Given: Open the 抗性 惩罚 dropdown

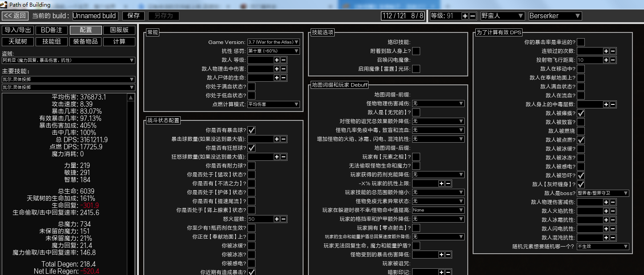Looking at the screenshot, I should tap(273, 51).
